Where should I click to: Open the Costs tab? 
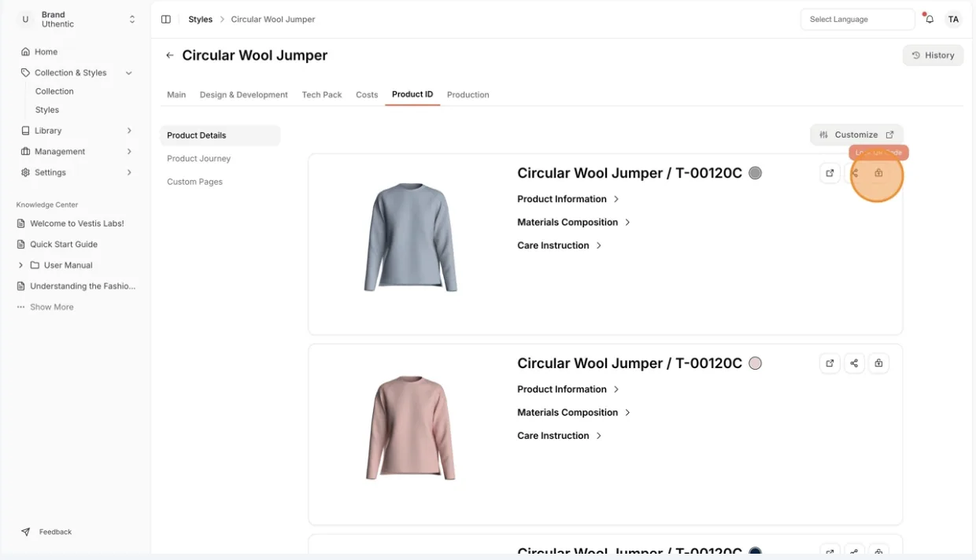367,95
